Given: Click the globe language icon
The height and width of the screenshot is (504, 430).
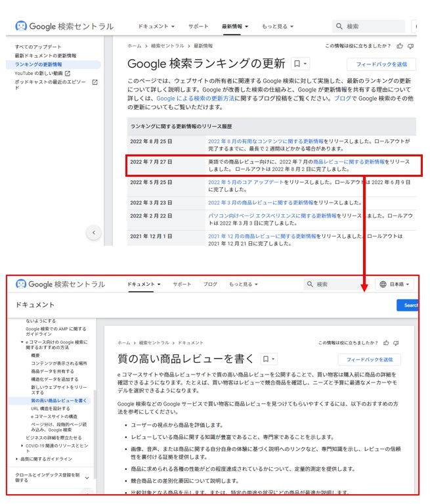Looking at the screenshot, I should 383,284.
